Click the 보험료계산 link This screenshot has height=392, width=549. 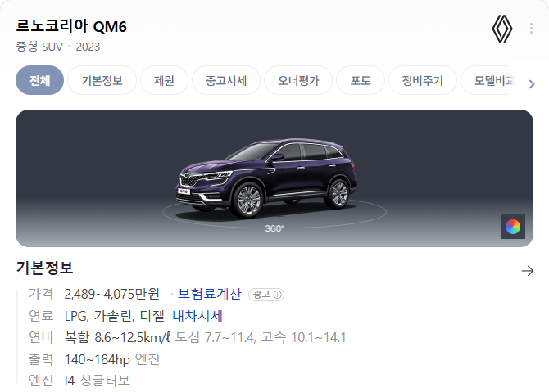coord(210,294)
